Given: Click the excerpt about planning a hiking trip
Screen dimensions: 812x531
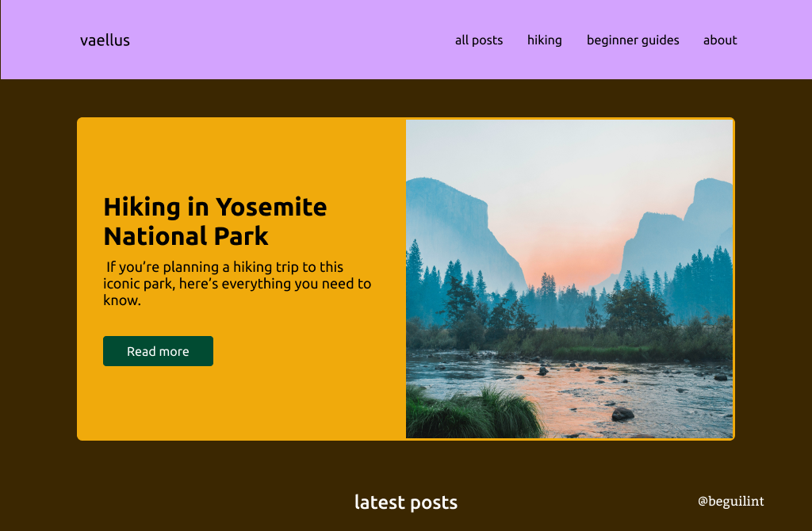Looking at the screenshot, I should point(237,284).
